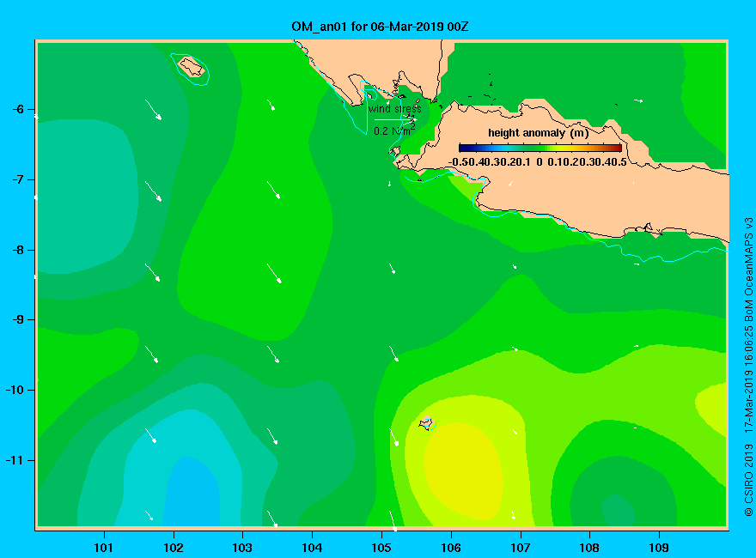This screenshot has height=558, width=756.
Task: Click the wind arrow near 103.5E, 7S
Action: click(x=273, y=190)
